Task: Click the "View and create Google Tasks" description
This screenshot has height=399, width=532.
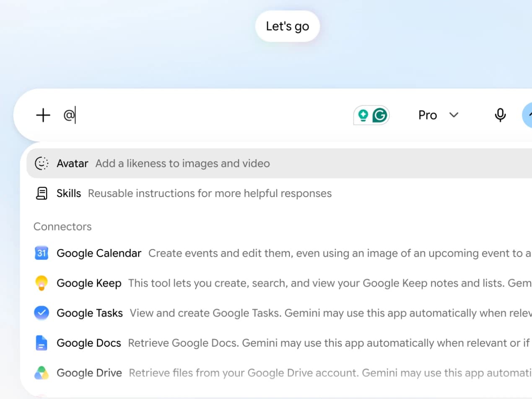Action: pyautogui.click(x=331, y=313)
